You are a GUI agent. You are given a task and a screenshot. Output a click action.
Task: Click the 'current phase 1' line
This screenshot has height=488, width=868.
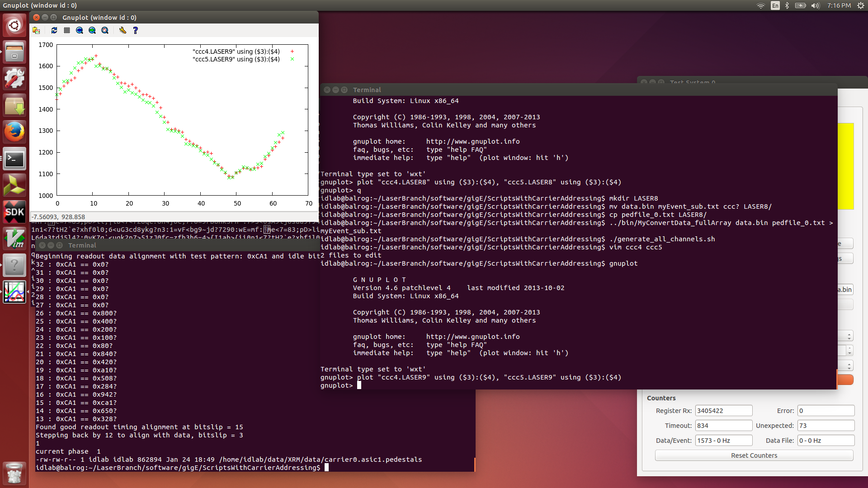point(68,451)
